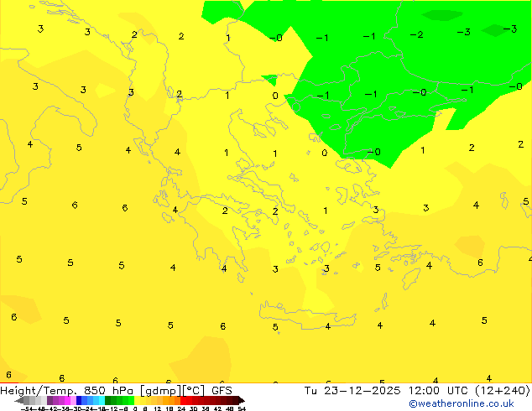Pick the bright yellow legend swatch above 0
Screen dimensions: 532x411
pos(137,400)
